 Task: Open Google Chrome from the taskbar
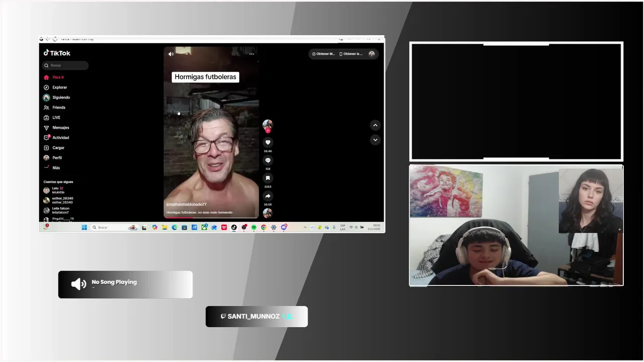coord(264,228)
